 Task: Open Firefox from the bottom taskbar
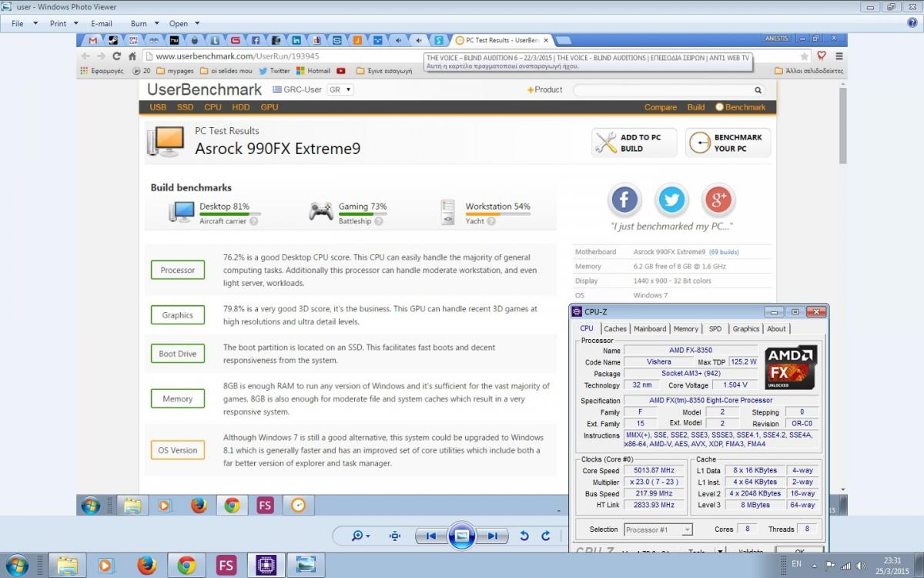146,566
